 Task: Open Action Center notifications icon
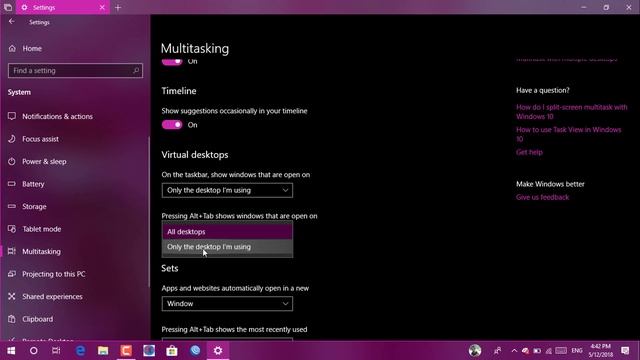point(625,351)
